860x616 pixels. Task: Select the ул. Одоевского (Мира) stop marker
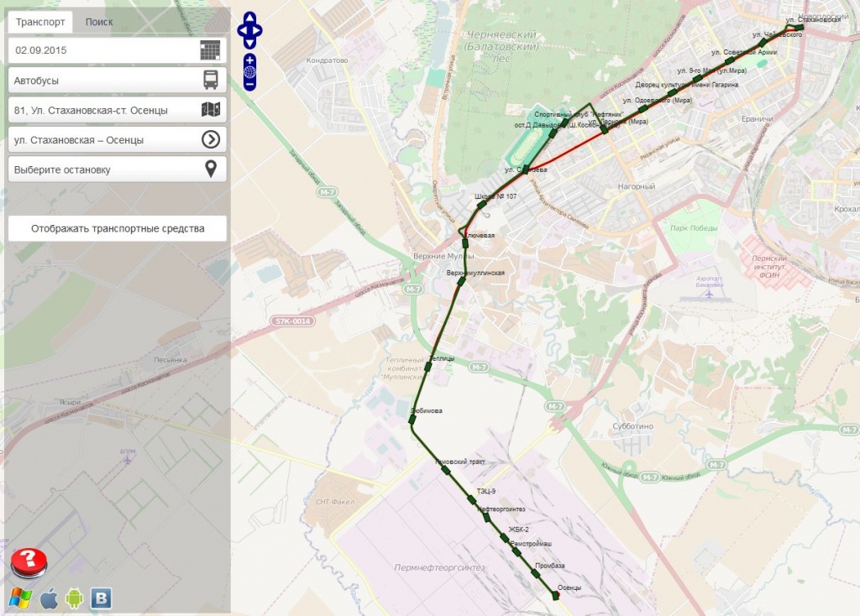point(642,108)
